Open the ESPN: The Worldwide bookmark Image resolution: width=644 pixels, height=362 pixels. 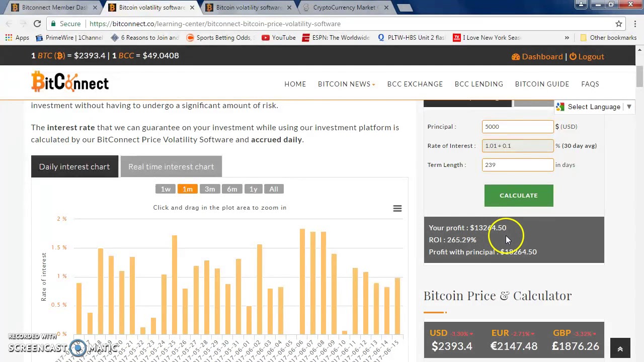click(336, 38)
